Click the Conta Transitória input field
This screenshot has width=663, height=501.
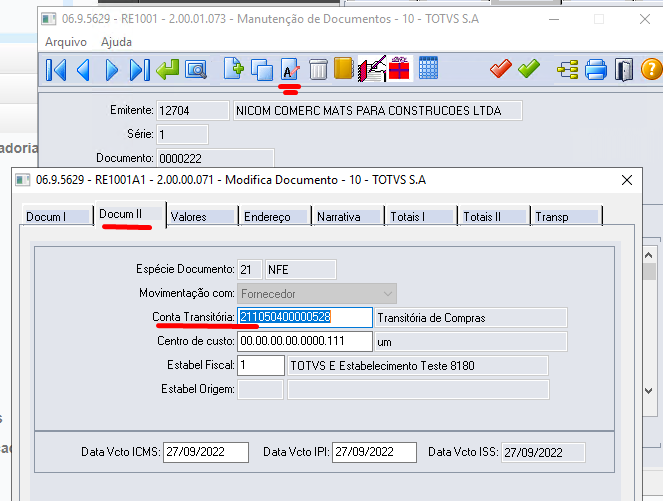(x=305, y=317)
